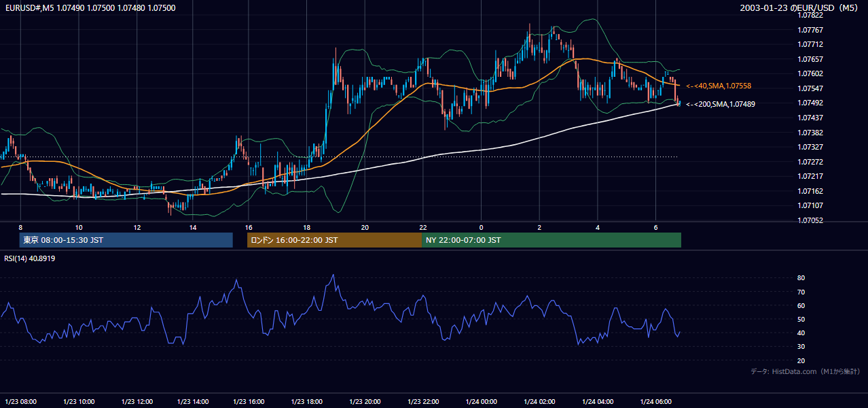868x408 pixels.
Task: Select the ロンドン 16:00-22:00 JST session bar
Action: (334, 240)
